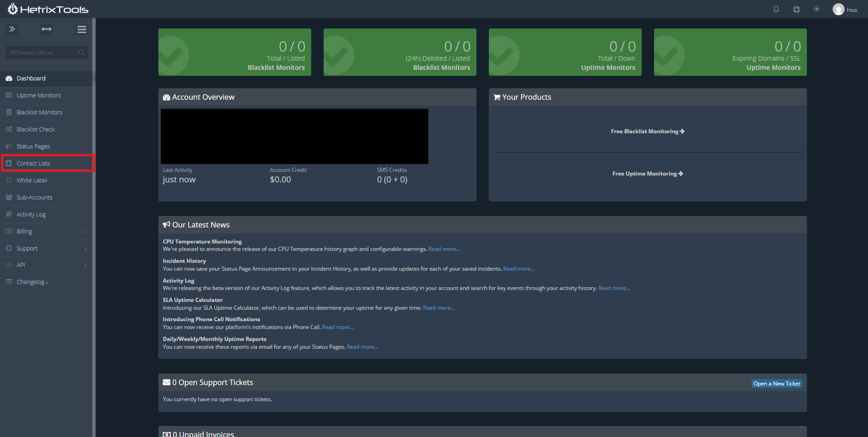Click the IP/Domain Whois search field

point(42,53)
